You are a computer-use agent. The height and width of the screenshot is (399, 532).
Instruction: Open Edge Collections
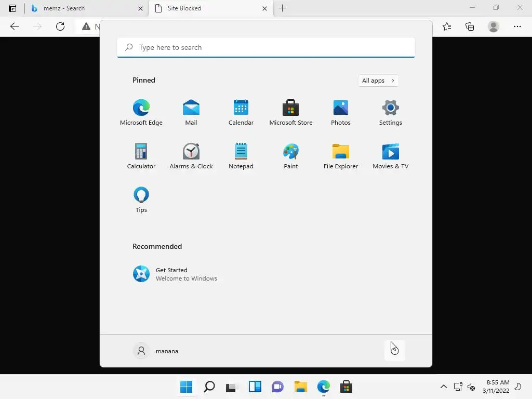[470, 26]
